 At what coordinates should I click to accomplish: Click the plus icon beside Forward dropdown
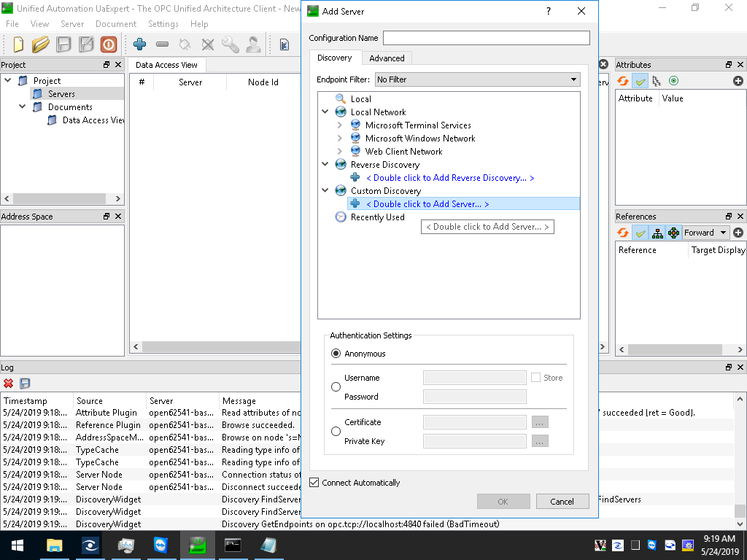click(738, 233)
